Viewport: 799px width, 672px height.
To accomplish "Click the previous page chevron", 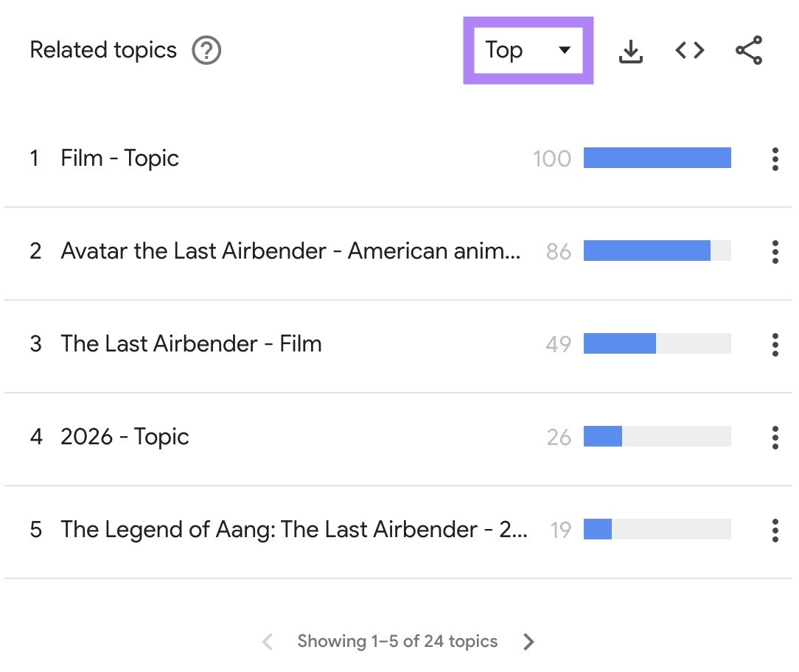I will [267, 641].
